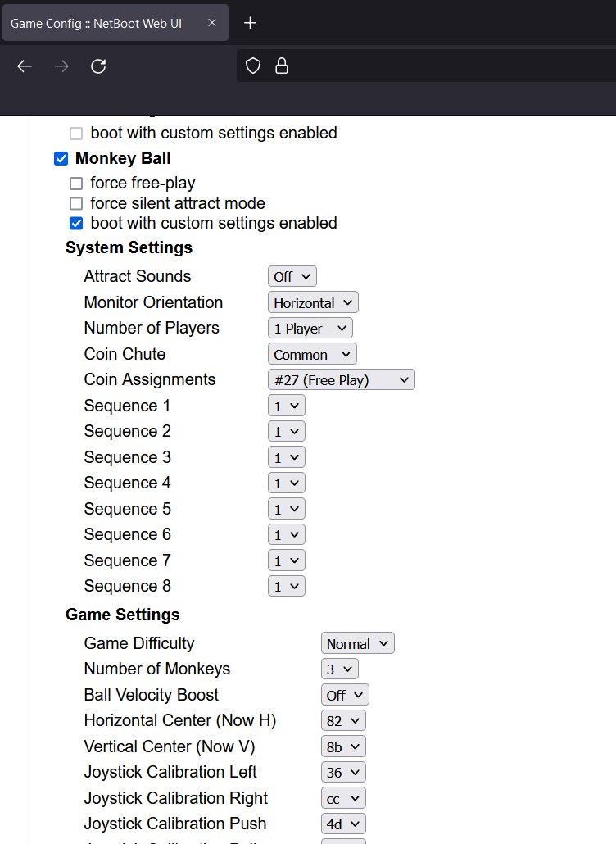Close the Game Config tab
The height and width of the screenshot is (844, 616).
pos(212,23)
